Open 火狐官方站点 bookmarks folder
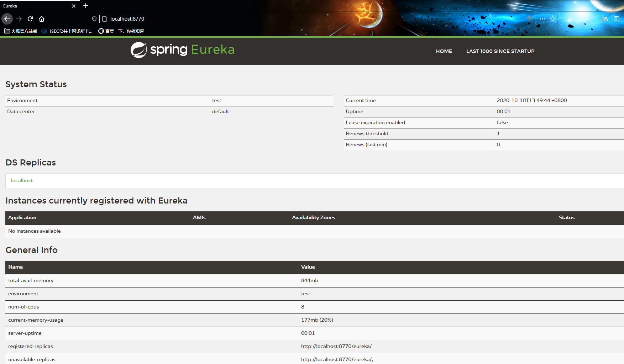Viewport: 624px width, 364px height. [21, 31]
